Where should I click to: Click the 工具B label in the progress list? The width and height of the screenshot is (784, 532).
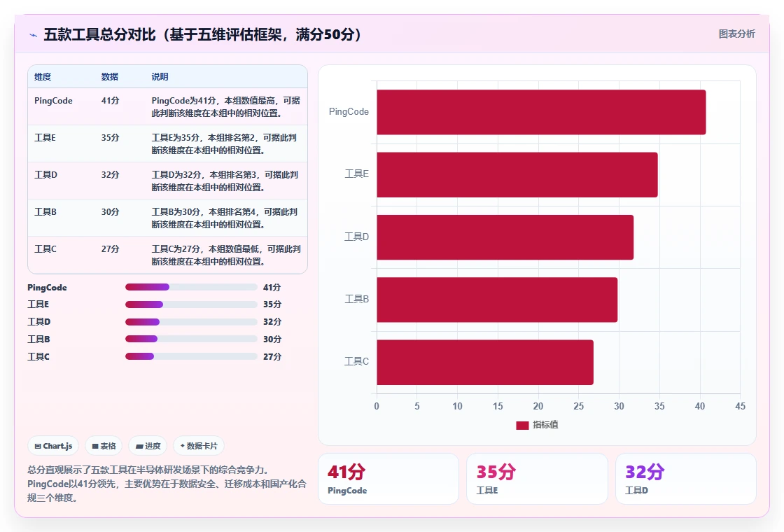[38, 339]
